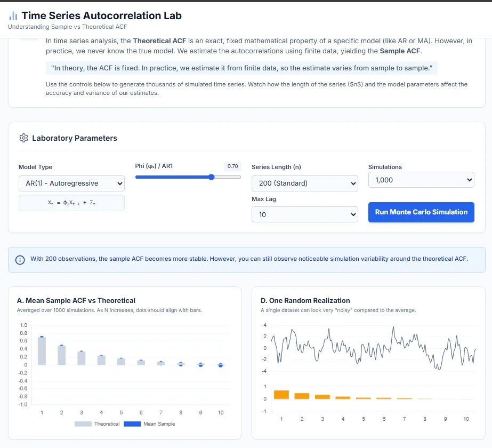Click 'A. Mean Sample ACF vs Theoretical' heading
The width and height of the screenshot is (492, 448).
[x=76, y=300]
